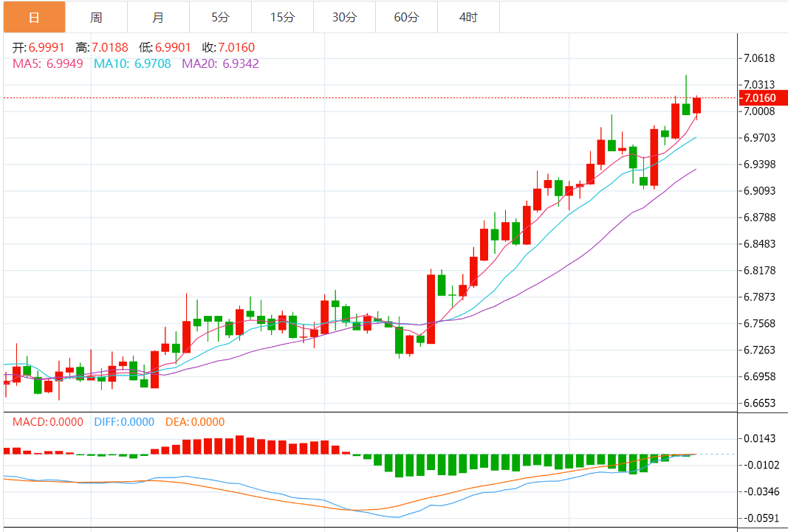The height and width of the screenshot is (532, 788).
Task: Click the red 7.0160 current price label
Action: click(763, 98)
